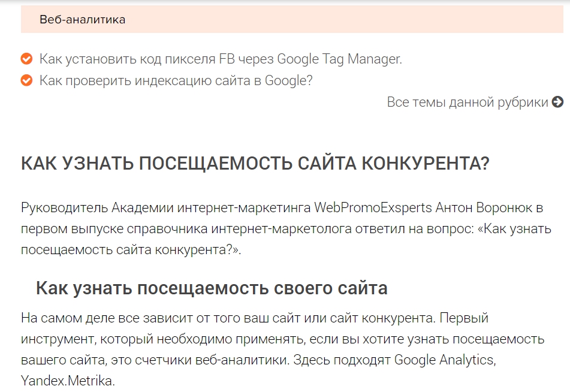The image size is (570, 392).
Task: Open 'Как проверить индексацию сайта в Google?' link
Action: point(176,80)
